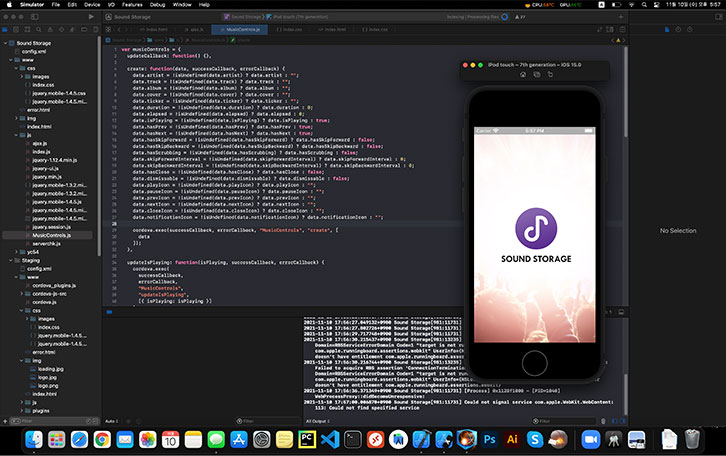This screenshot has width=726, height=456.
Task: Open Photoshop from the Dock
Action: tap(489, 439)
